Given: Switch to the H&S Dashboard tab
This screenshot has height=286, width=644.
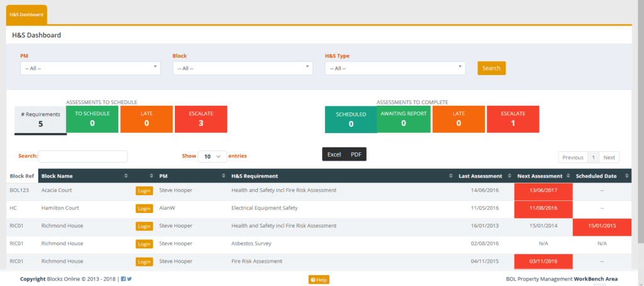Looking at the screenshot, I should tap(26, 14).
